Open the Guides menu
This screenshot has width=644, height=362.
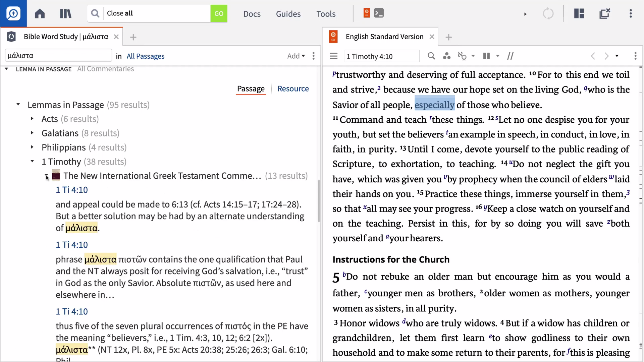click(x=288, y=14)
